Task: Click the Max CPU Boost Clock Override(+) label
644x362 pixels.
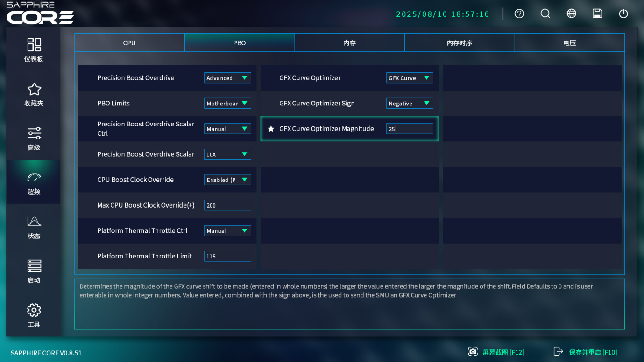Action: point(146,205)
